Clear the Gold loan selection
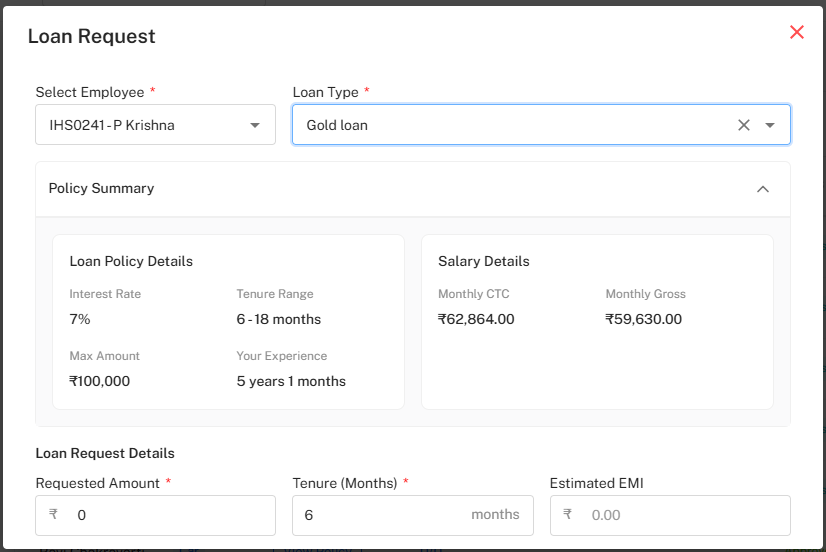826x552 pixels. 743,125
